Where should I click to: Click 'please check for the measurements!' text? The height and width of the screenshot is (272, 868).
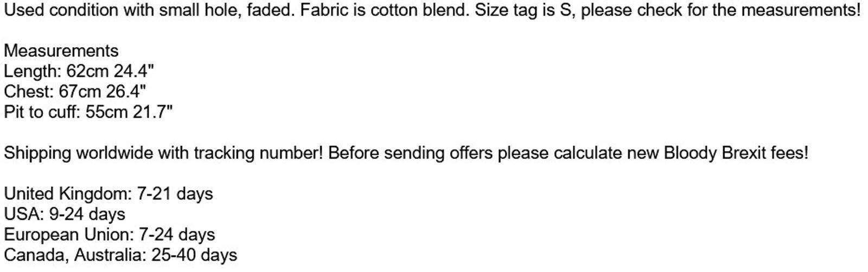pyautogui.click(x=721, y=10)
